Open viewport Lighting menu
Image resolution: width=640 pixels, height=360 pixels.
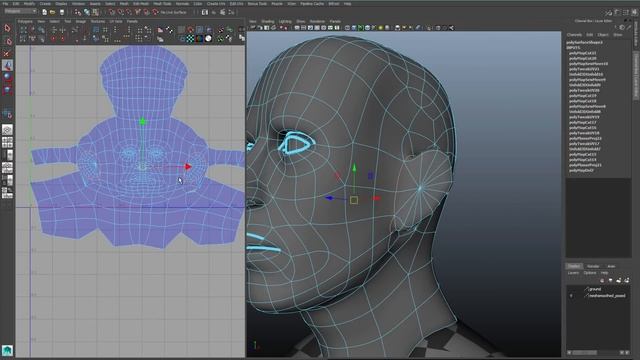(285, 21)
